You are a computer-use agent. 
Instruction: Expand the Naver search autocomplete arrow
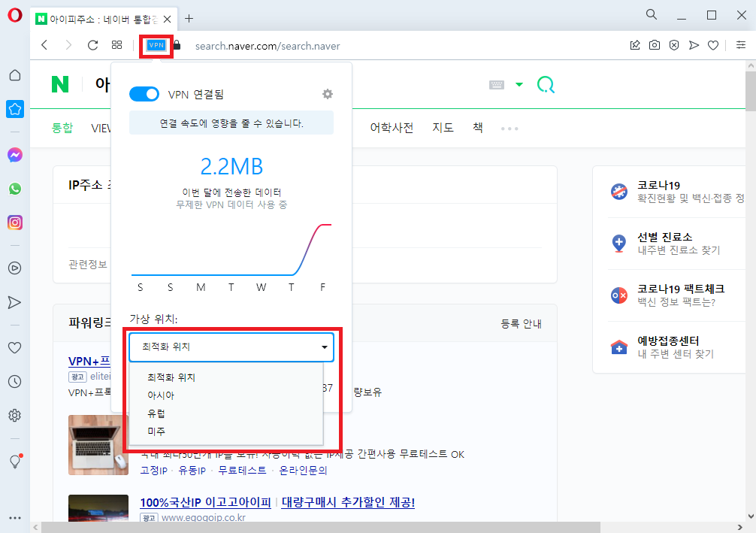coord(519,85)
